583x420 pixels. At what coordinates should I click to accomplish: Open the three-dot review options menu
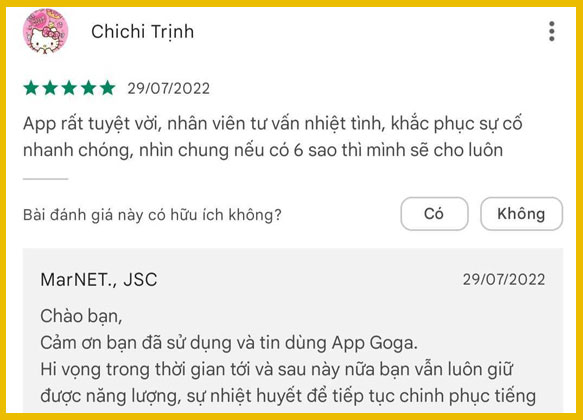tap(552, 31)
